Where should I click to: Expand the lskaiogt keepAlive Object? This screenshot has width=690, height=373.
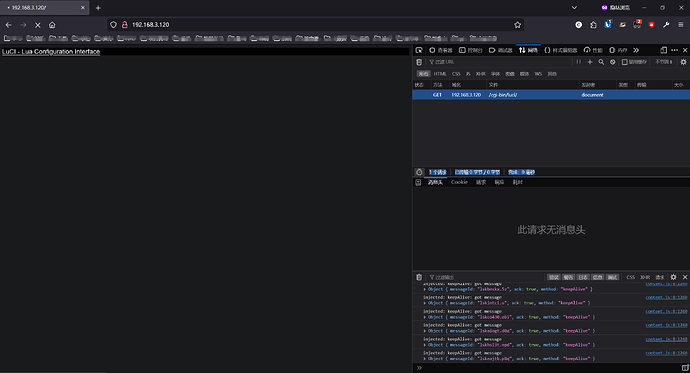425,331
